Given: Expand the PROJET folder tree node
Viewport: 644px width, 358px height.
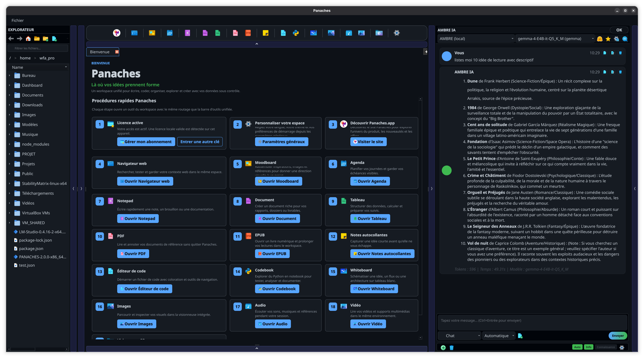Looking at the screenshot, I should coord(10,154).
